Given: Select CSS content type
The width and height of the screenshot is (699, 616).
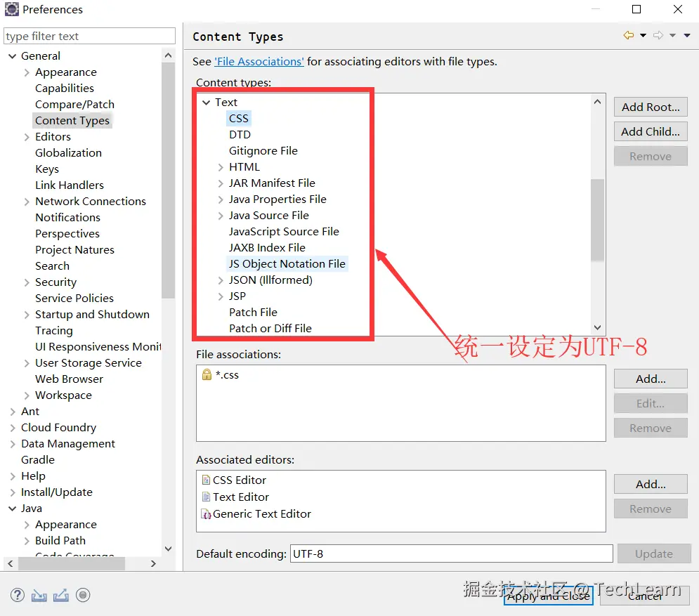Looking at the screenshot, I should coord(238,119).
